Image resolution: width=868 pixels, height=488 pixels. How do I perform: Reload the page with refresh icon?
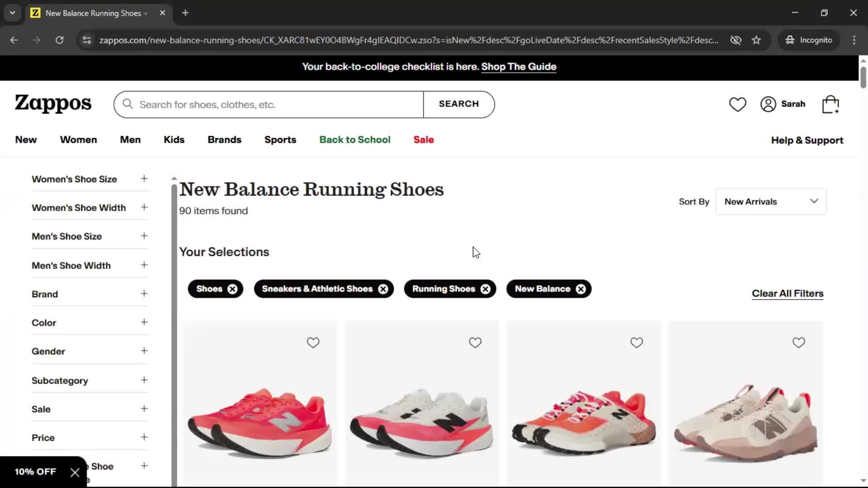point(59,40)
